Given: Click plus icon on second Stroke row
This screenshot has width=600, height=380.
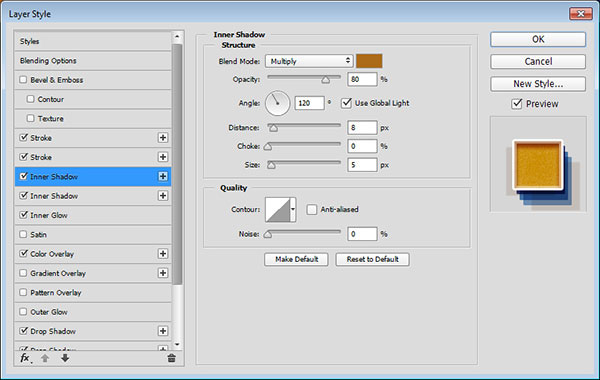Looking at the screenshot, I should (x=163, y=157).
